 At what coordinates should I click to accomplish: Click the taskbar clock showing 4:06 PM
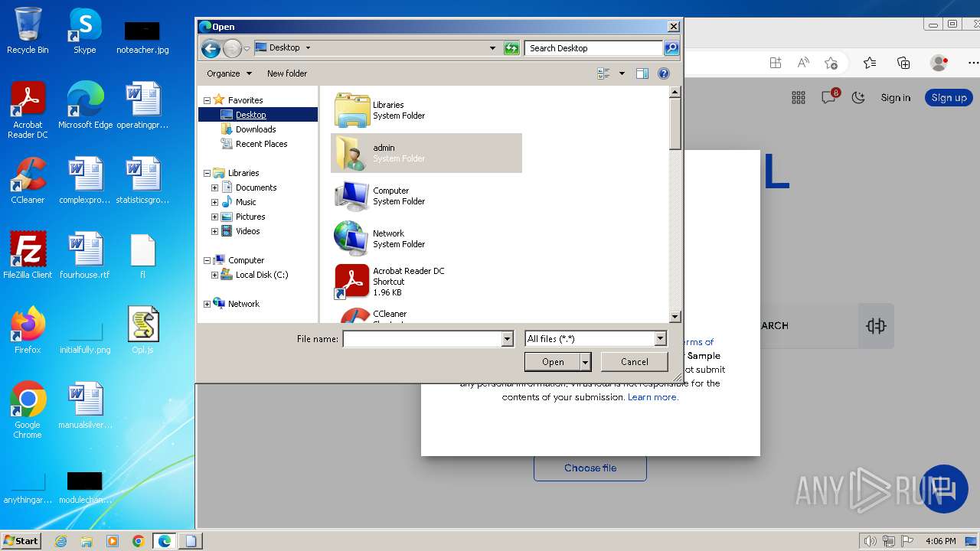point(941,541)
